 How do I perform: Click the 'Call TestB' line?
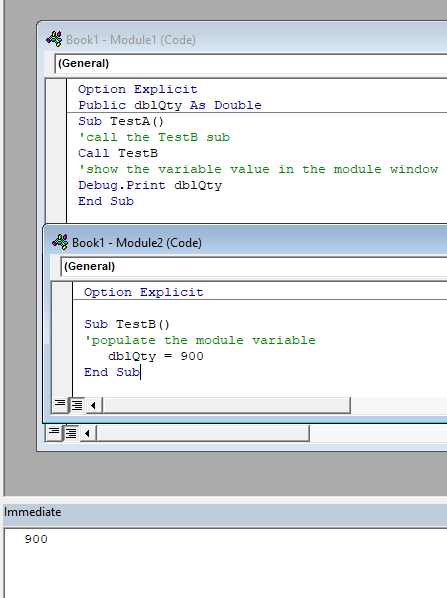coord(118,153)
